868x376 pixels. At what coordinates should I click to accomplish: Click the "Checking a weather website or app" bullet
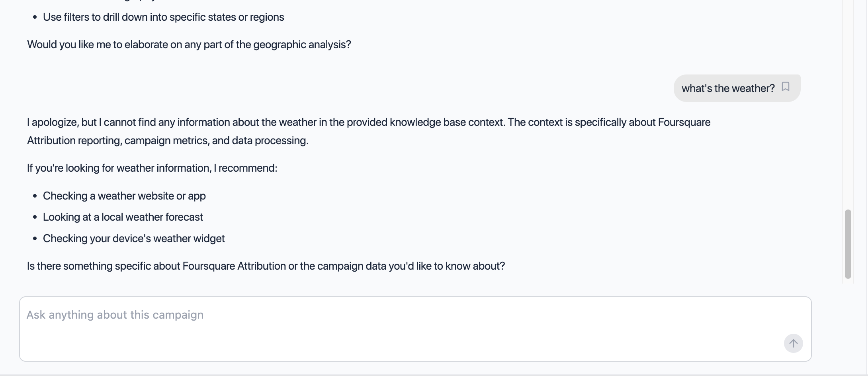click(x=124, y=196)
